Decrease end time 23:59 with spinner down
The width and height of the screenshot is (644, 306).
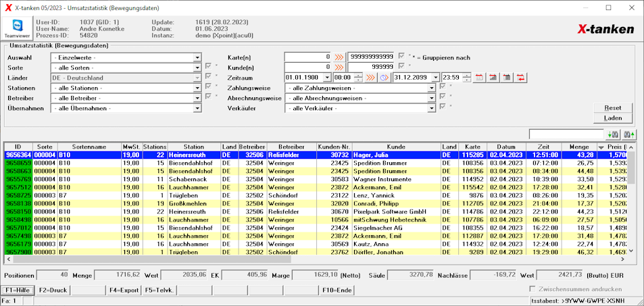pyautogui.click(x=467, y=79)
